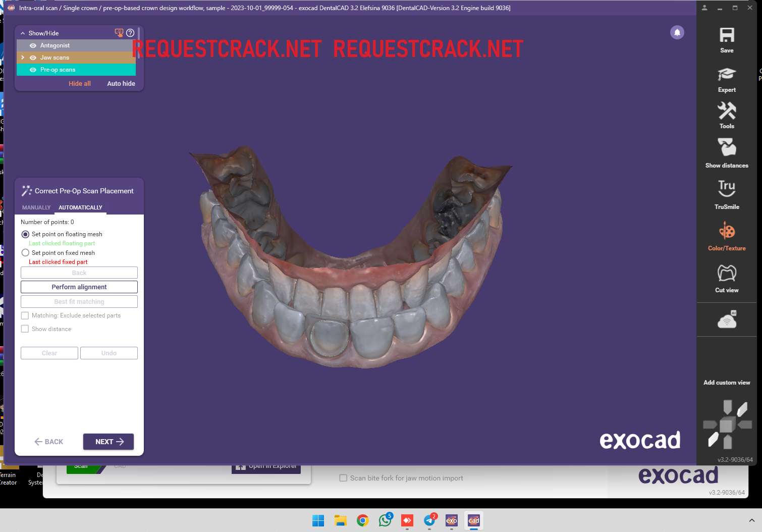This screenshot has width=762, height=532.
Task: Click the Perform alignment button
Action: (x=79, y=287)
